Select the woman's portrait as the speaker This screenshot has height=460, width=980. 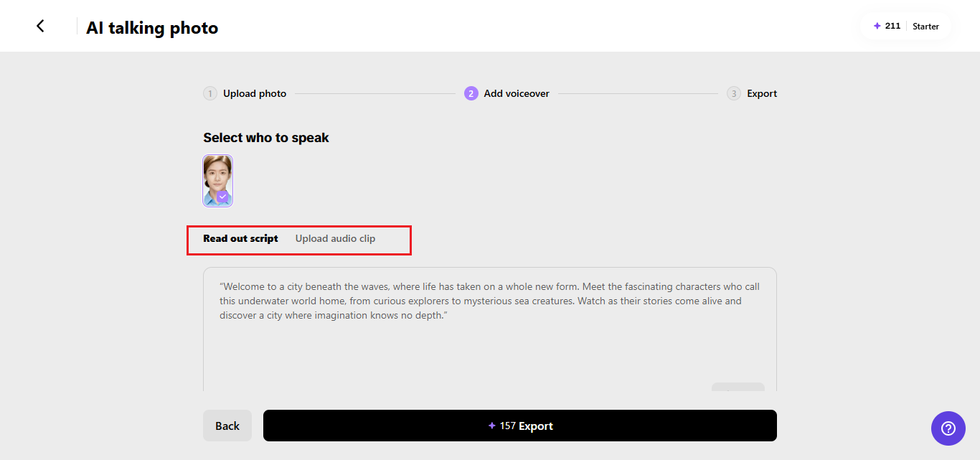218,181
